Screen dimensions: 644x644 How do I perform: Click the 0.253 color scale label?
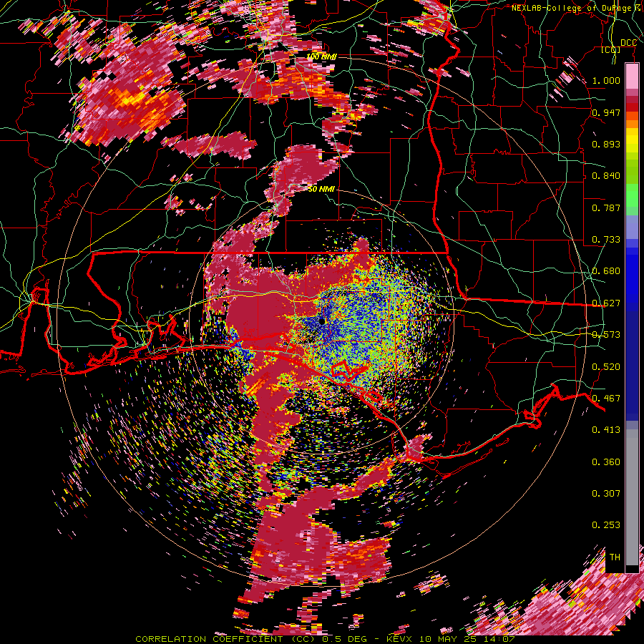[606, 525]
